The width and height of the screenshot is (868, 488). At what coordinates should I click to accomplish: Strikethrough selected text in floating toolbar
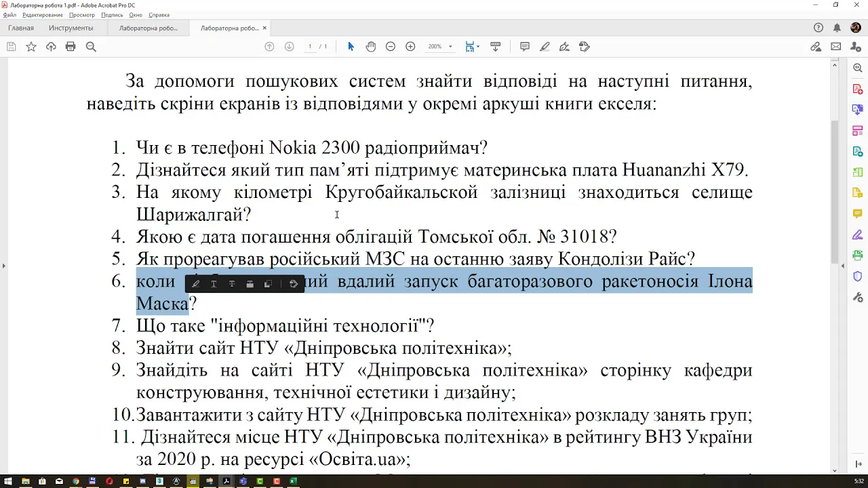[232, 284]
